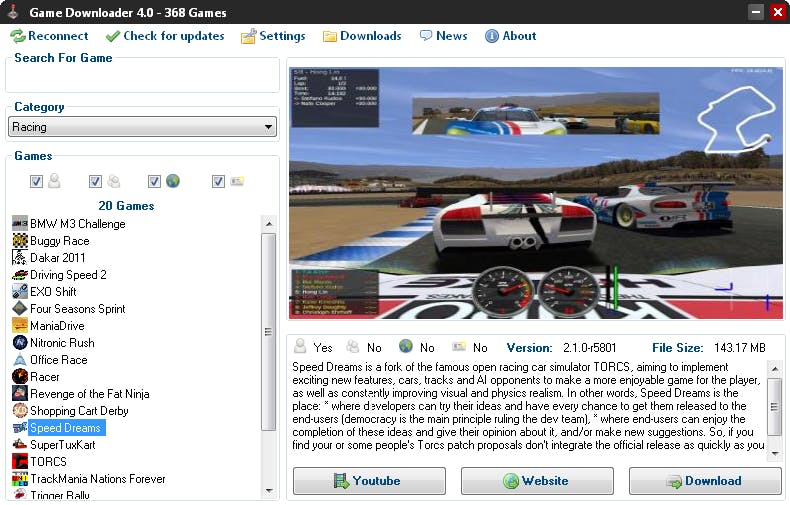Click the online globe icon in info panel
The width and height of the screenshot is (790, 505).
[406, 346]
